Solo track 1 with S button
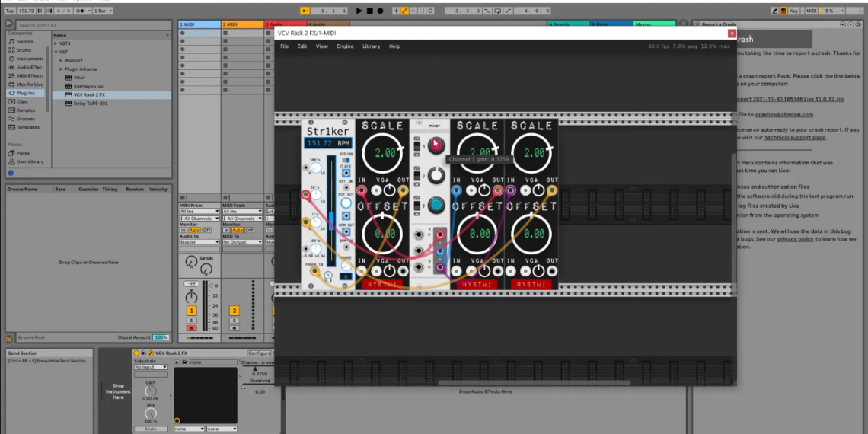Viewport: 868px width, 434px height. click(x=191, y=320)
